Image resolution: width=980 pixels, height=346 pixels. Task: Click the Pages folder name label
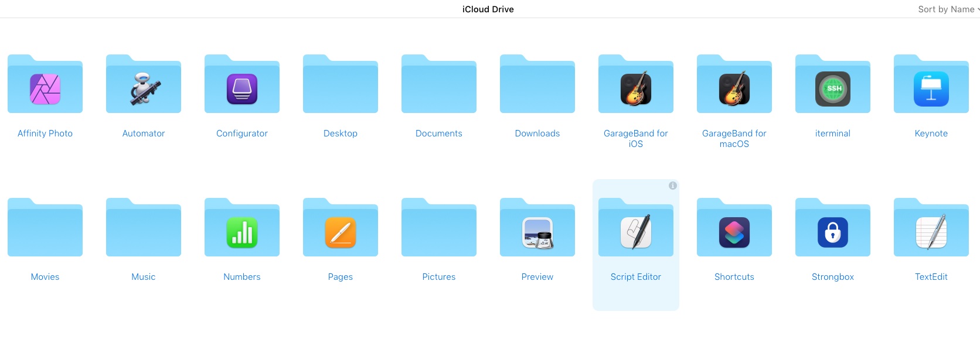341,277
